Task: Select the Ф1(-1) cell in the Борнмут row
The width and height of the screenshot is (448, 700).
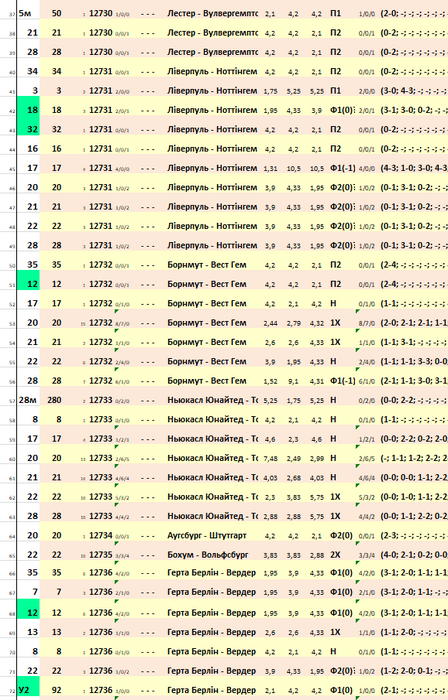Action: (342, 381)
